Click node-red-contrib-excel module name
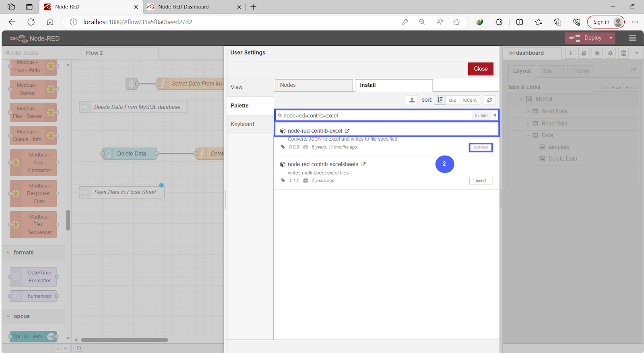This screenshot has width=644, height=353. click(315, 131)
